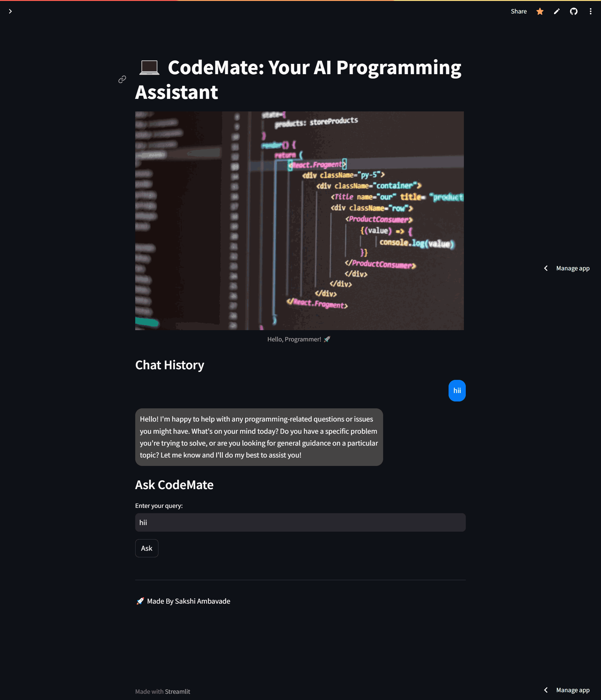Open the Streamlit link in the footer
Screen dimensions: 601x700
point(177,691)
